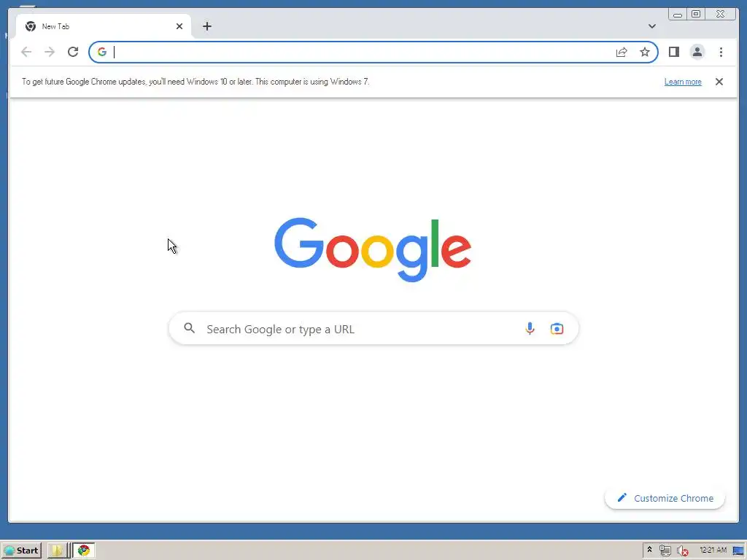Image resolution: width=747 pixels, height=560 pixels.
Task: Open the Learn more link
Action: pos(683,82)
